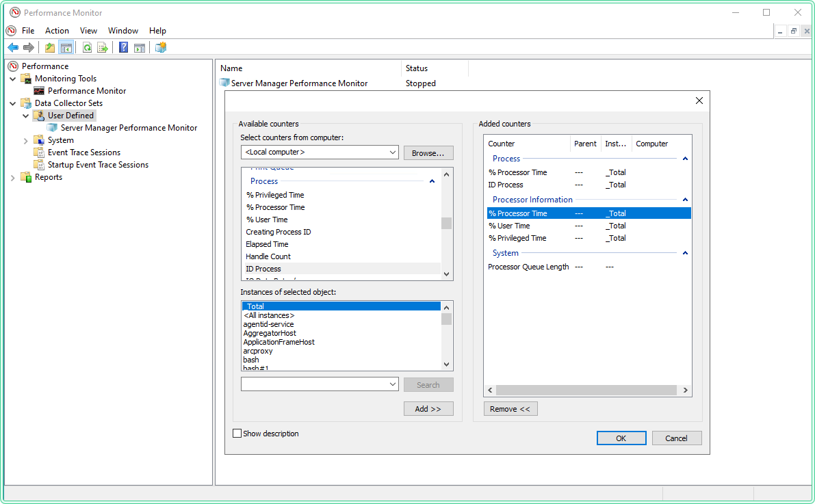Screen dimensions: 815x504
Task: Click the Browse... button
Action: pyautogui.click(x=428, y=152)
